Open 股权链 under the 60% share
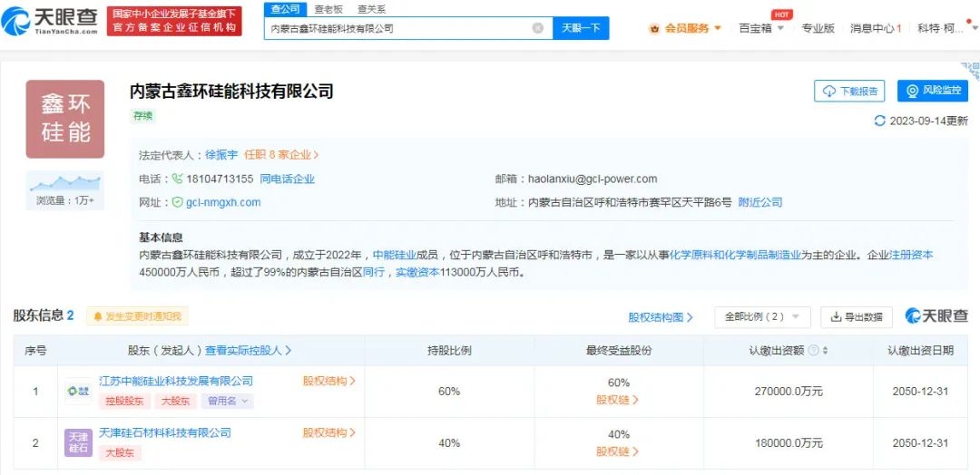This screenshot has height=475, width=980. (618, 400)
